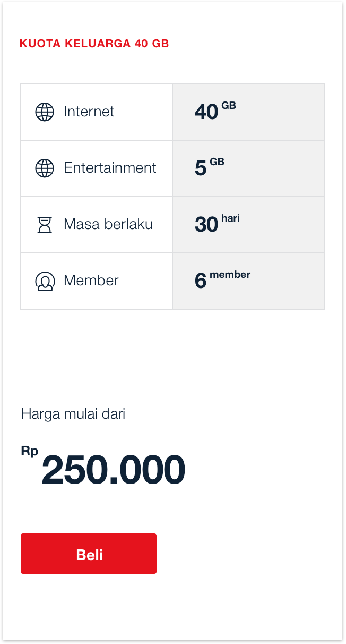Viewport: 346px width, 644px height.
Task: Click the Member row label text
Action: pos(91,281)
